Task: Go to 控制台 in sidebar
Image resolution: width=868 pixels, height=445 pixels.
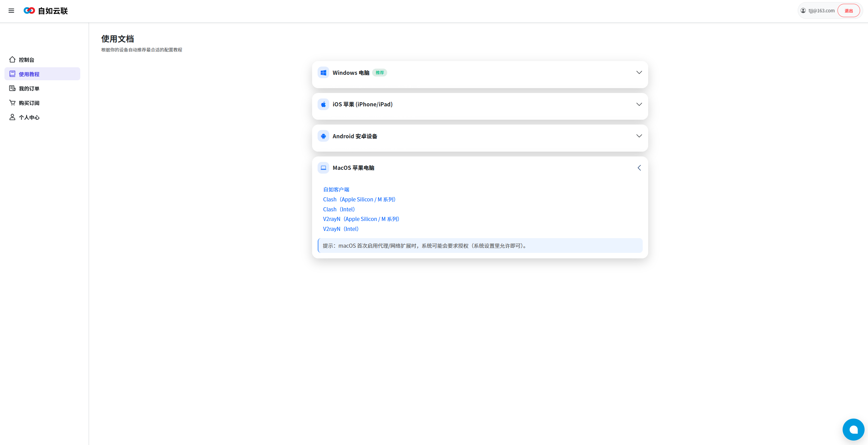Action: (26, 60)
